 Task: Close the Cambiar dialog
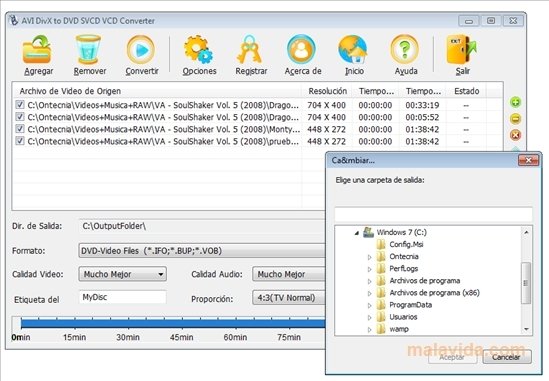coord(528,160)
